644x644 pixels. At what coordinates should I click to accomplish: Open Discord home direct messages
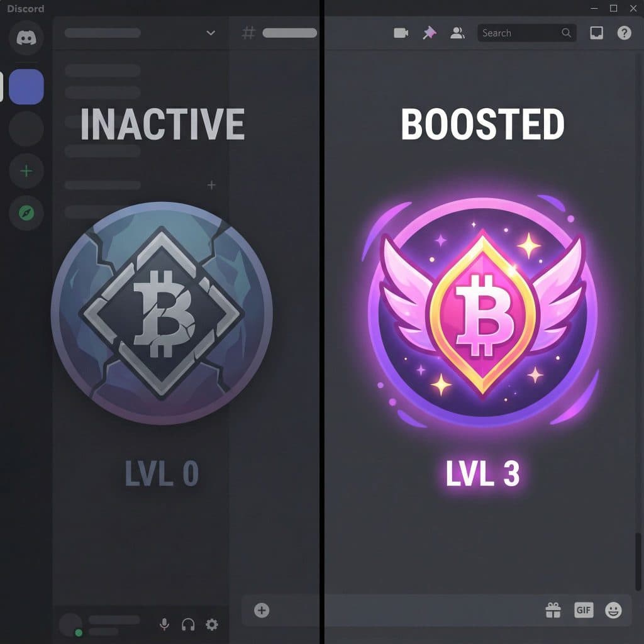26,38
